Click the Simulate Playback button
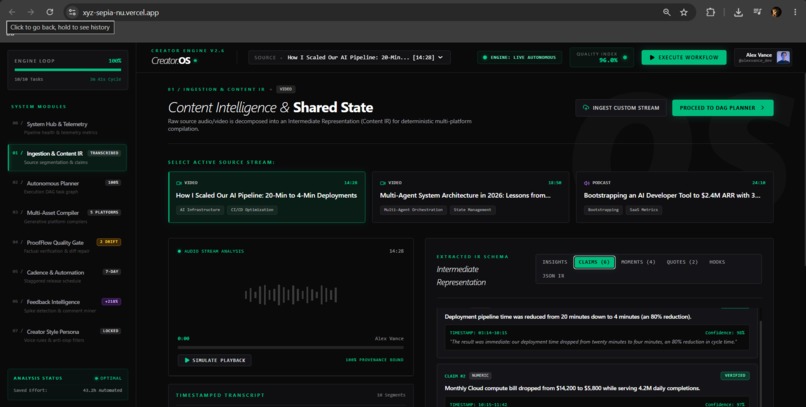Image resolution: width=806 pixels, height=407 pixels. [214, 360]
